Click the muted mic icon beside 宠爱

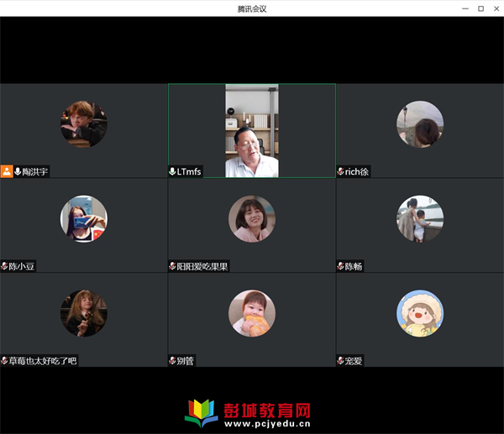click(x=340, y=360)
